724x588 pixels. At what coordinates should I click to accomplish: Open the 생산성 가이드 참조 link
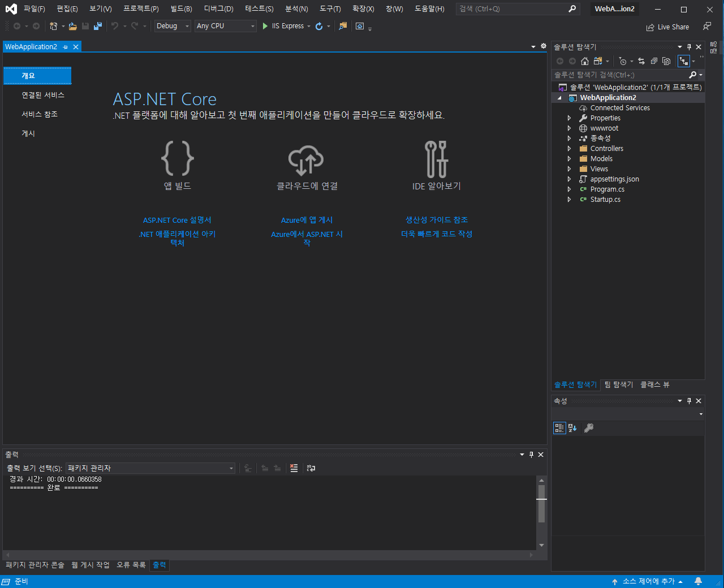click(437, 220)
